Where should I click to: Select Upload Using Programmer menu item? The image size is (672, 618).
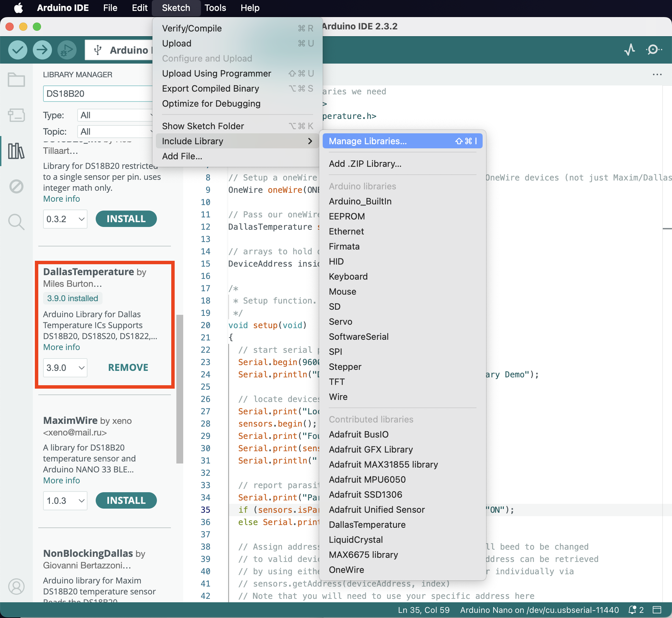[237, 73]
